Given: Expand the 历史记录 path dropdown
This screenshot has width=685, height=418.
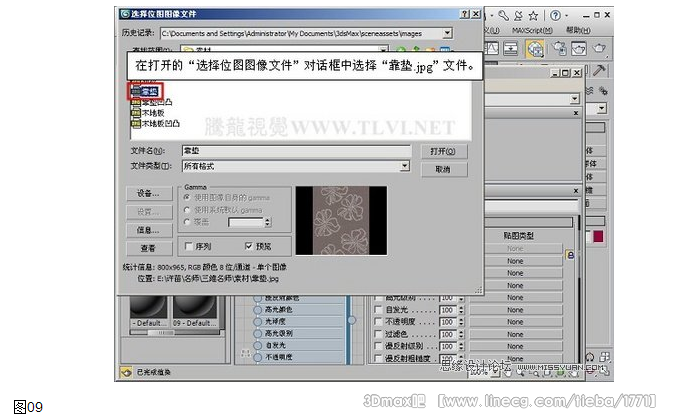Looking at the screenshot, I should (x=447, y=33).
